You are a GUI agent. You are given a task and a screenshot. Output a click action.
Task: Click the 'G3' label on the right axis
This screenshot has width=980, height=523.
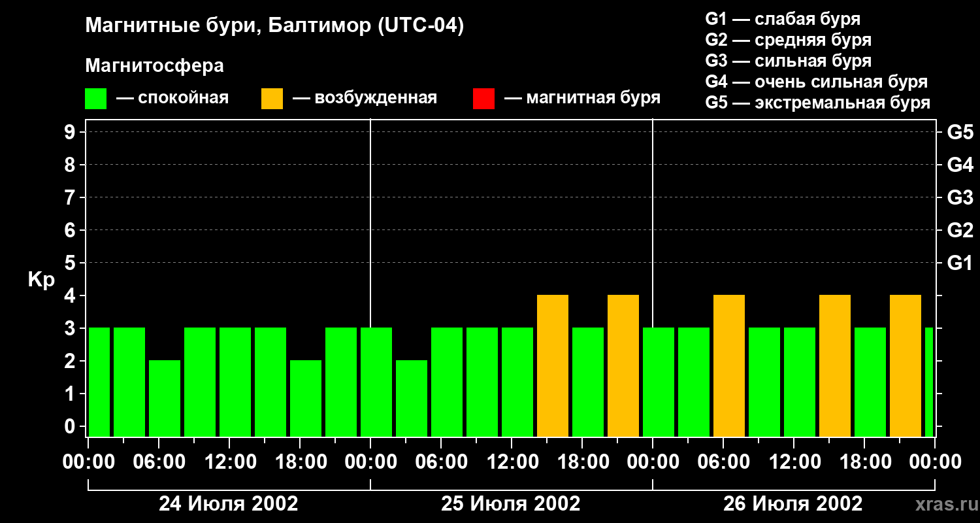[960, 197]
